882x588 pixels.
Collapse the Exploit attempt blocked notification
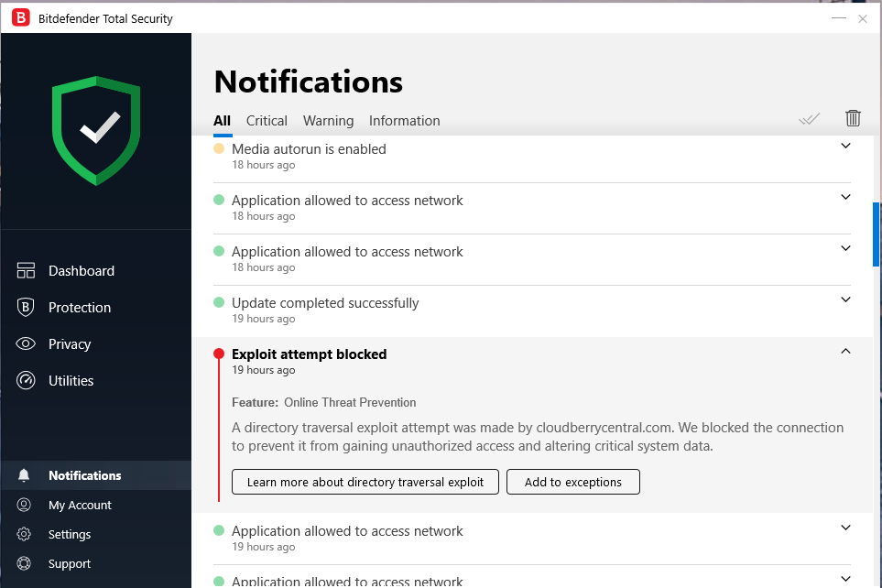pyautogui.click(x=845, y=351)
